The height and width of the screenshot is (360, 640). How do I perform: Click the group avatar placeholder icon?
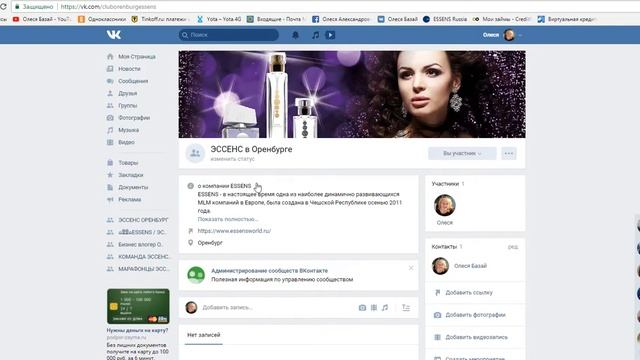tap(195, 153)
